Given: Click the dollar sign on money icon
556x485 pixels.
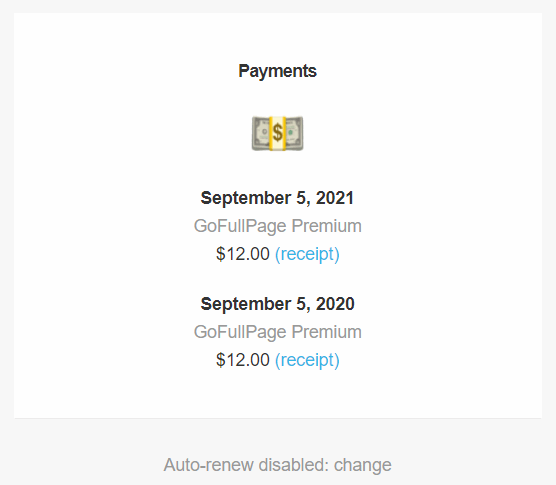Looking at the screenshot, I should click(x=278, y=133).
